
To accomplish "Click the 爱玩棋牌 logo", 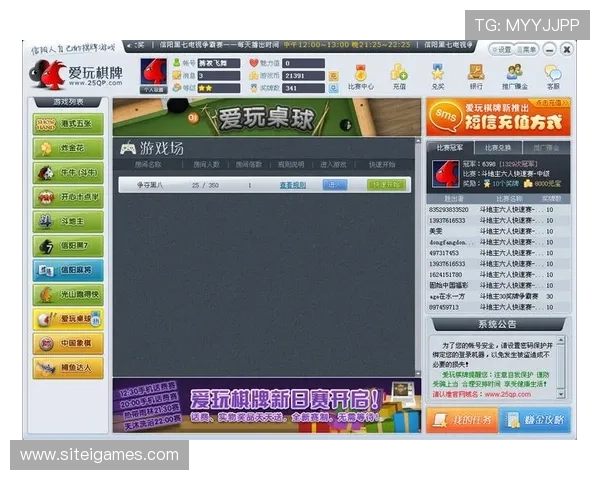I will [76, 75].
